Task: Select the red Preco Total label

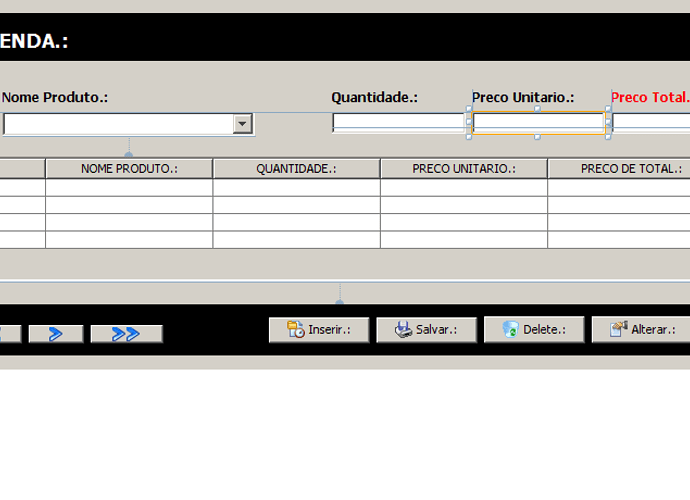Action: coord(650,97)
